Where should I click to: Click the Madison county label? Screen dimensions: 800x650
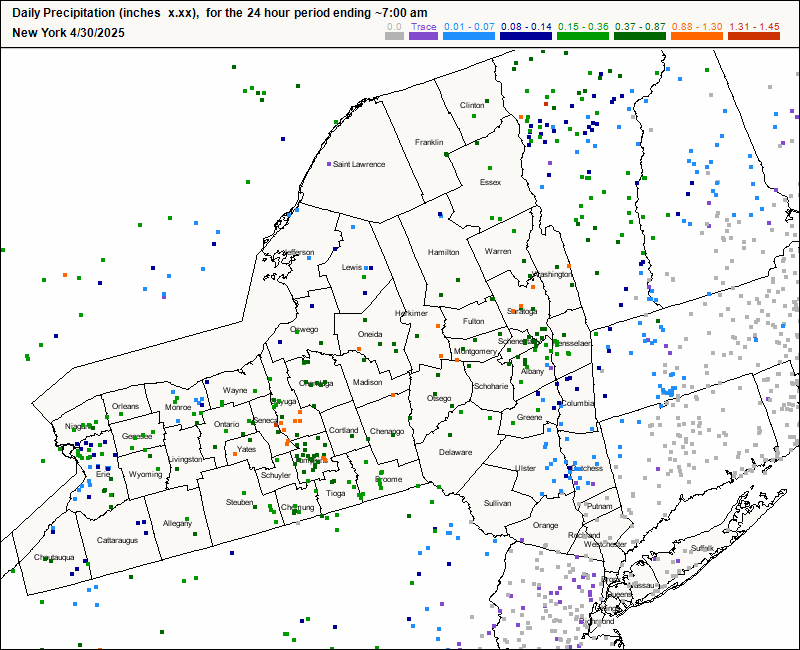[x=367, y=382]
